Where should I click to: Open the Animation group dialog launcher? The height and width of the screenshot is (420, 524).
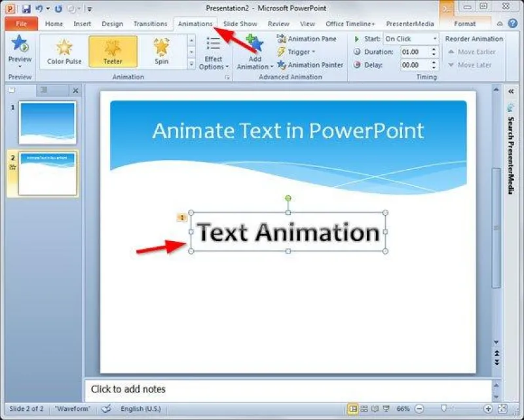(x=227, y=77)
